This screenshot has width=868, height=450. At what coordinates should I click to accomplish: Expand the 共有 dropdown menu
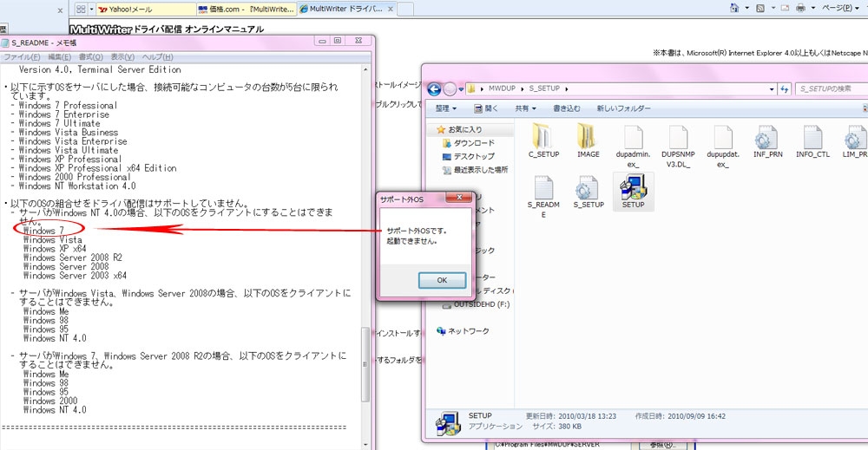[525, 108]
